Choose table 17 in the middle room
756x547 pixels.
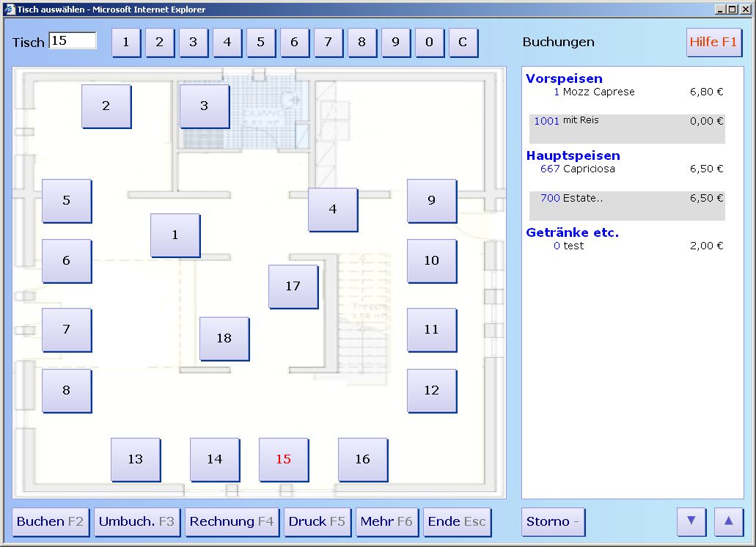click(x=293, y=286)
